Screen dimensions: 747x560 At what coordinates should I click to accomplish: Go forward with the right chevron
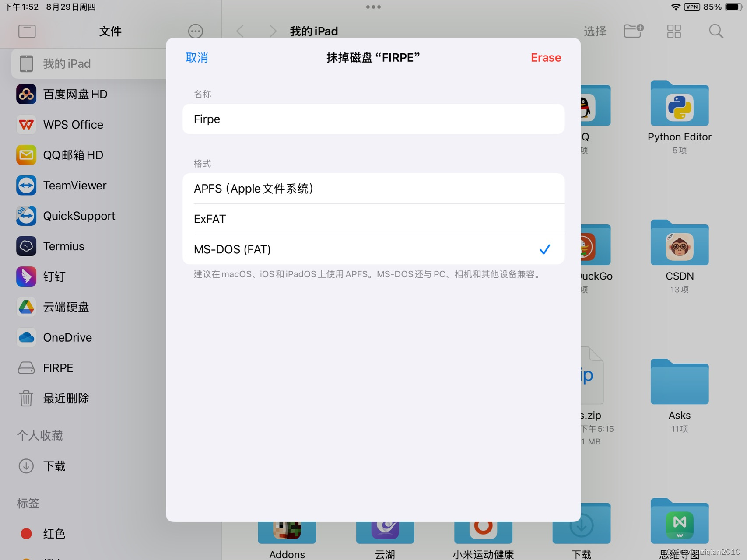[x=273, y=31]
